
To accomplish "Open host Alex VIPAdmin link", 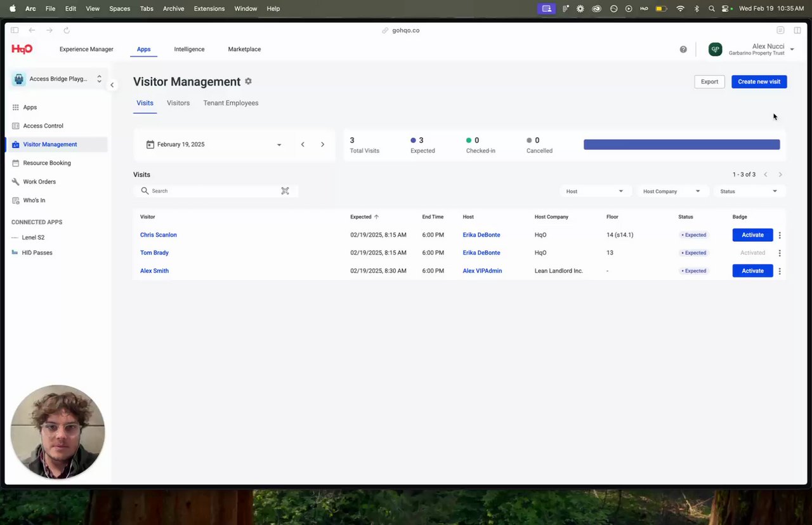I will (x=482, y=271).
